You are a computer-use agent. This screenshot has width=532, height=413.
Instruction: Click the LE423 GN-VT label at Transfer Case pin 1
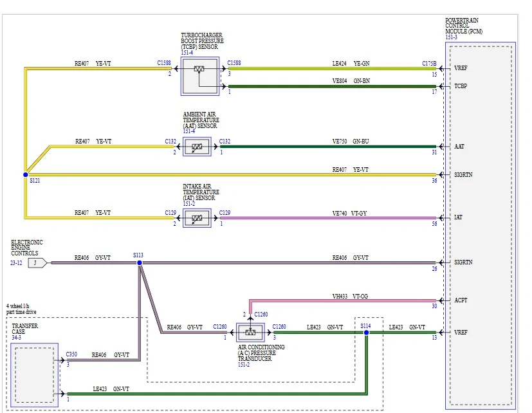click(x=111, y=389)
